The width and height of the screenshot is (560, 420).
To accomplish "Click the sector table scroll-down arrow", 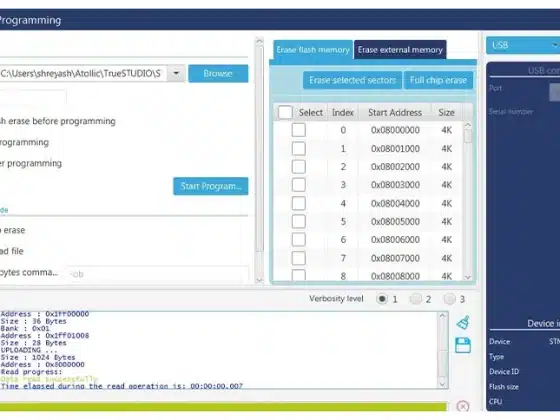I will click(468, 278).
